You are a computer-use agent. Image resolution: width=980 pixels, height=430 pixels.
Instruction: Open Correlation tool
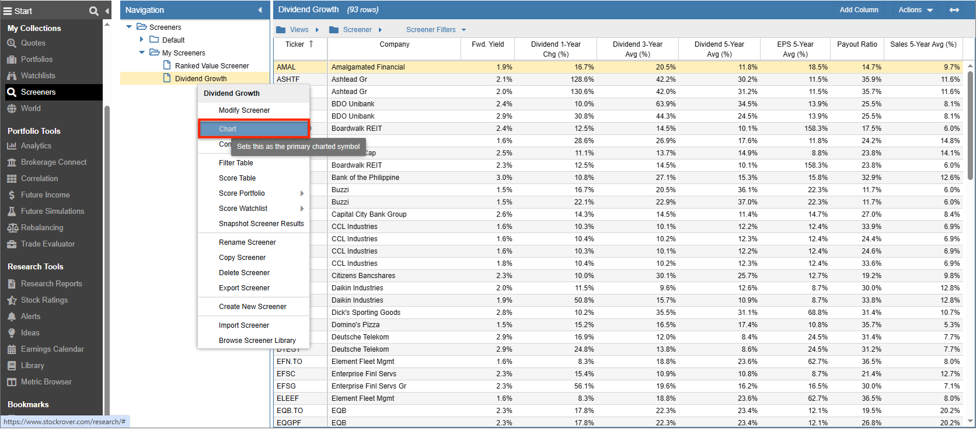(39, 178)
